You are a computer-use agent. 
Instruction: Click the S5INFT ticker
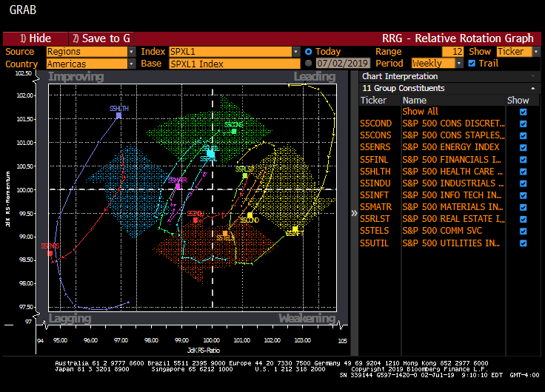click(375, 195)
